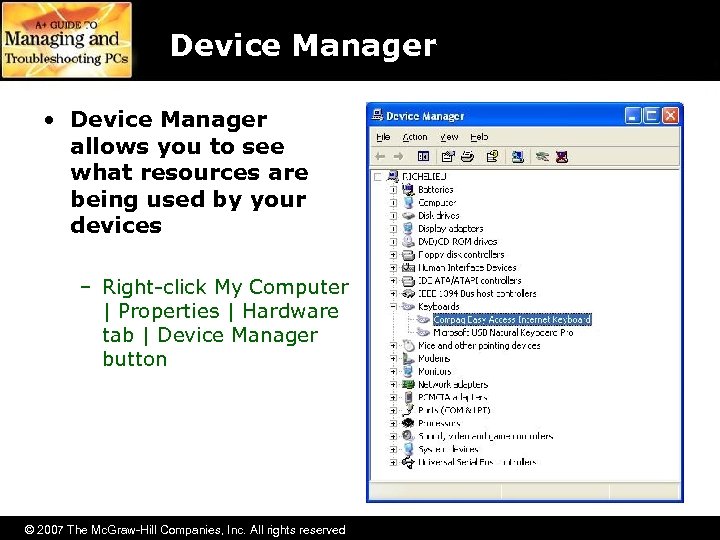Expand the Floppy disk controllers node
720x540 pixels.
click(394, 254)
